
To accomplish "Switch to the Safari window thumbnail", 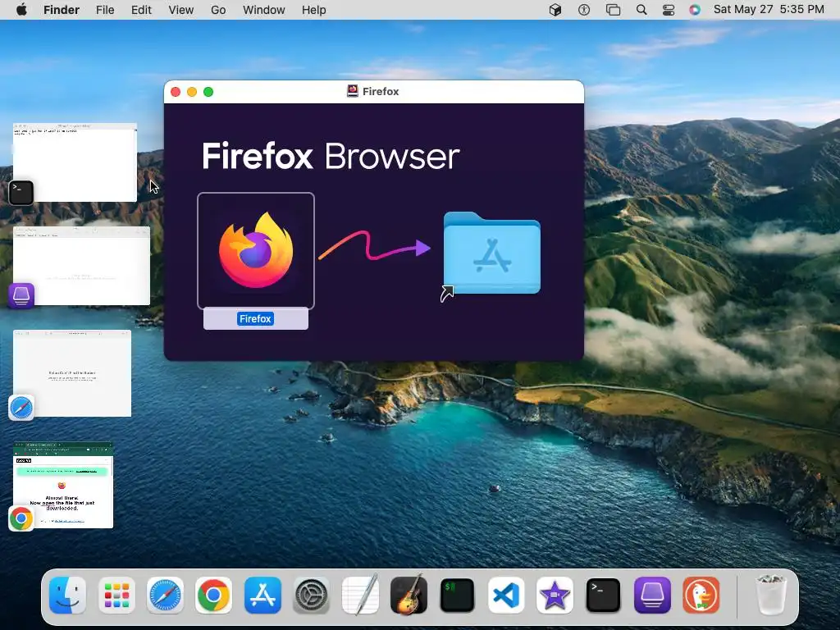I will (x=72, y=373).
